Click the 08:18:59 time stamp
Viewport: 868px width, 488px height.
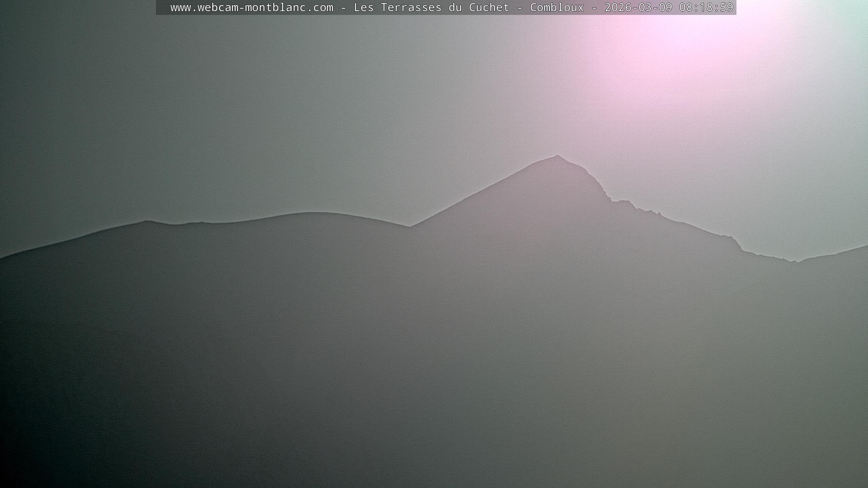coord(706,7)
